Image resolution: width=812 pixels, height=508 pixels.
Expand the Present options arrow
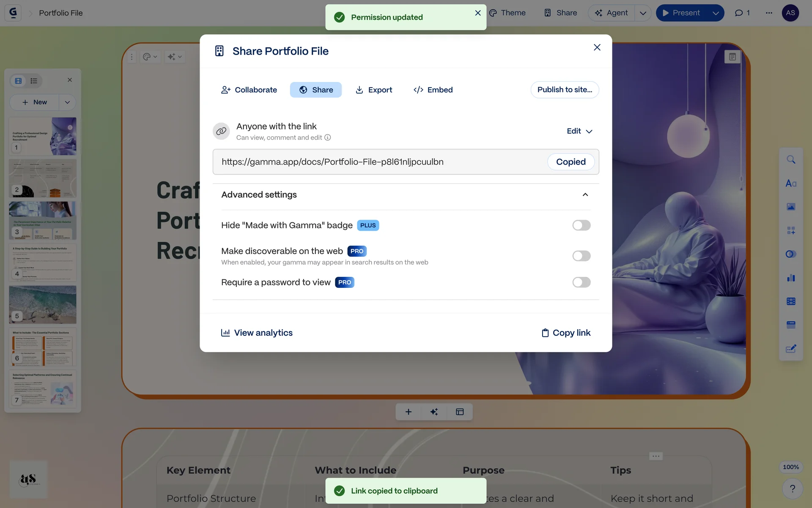[x=716, y=13]
